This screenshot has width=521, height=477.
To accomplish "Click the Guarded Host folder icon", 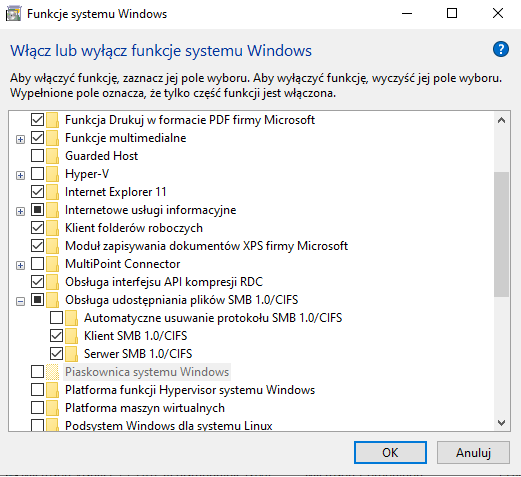I will [x=52, y=156].
